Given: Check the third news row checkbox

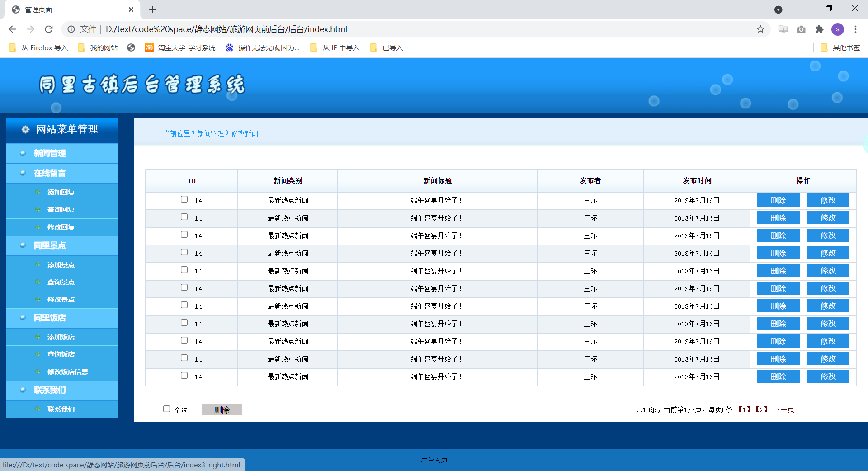Looking at the screenshot, I should click(x=184, y=235).
